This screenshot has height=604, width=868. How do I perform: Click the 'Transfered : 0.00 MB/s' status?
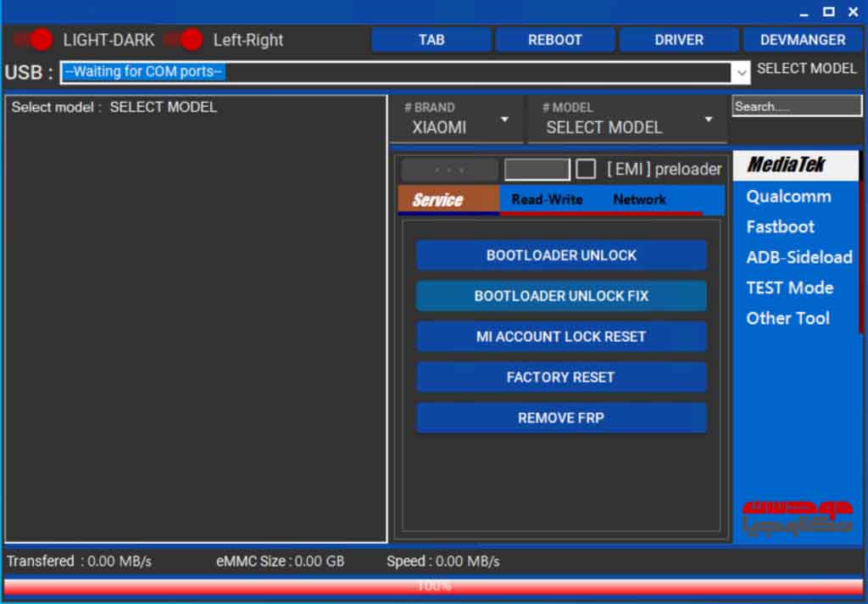(79, 562)
